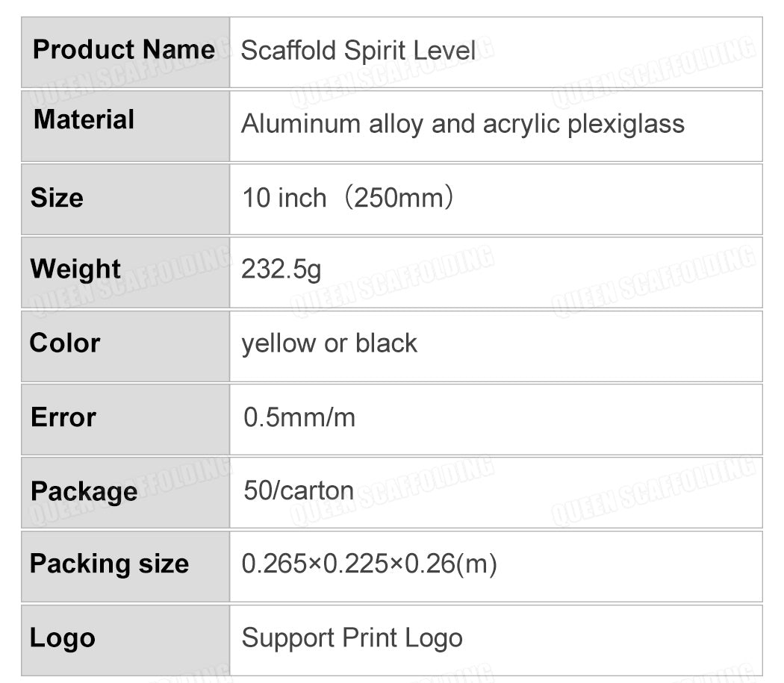Image resolution: width=784 pixels, height=683 pixels.
Task: Select the Support Print Logo text
Action: click(x=352, y=638)
